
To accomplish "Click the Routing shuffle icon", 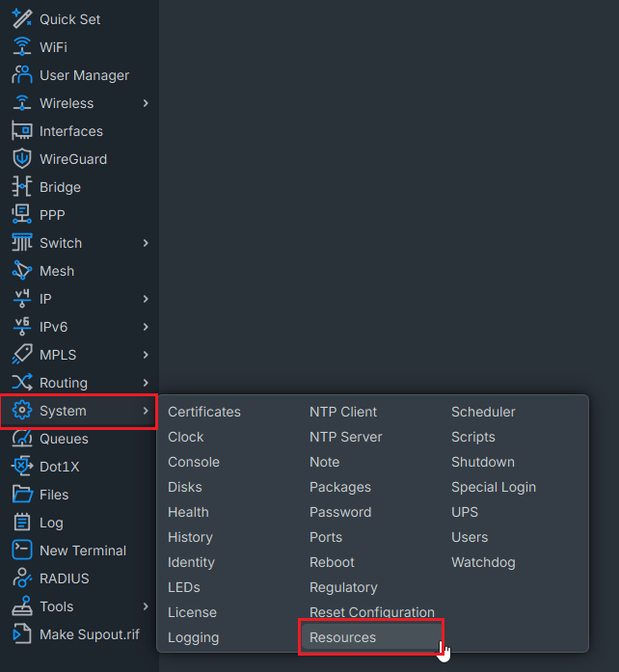I will point(22,383).
